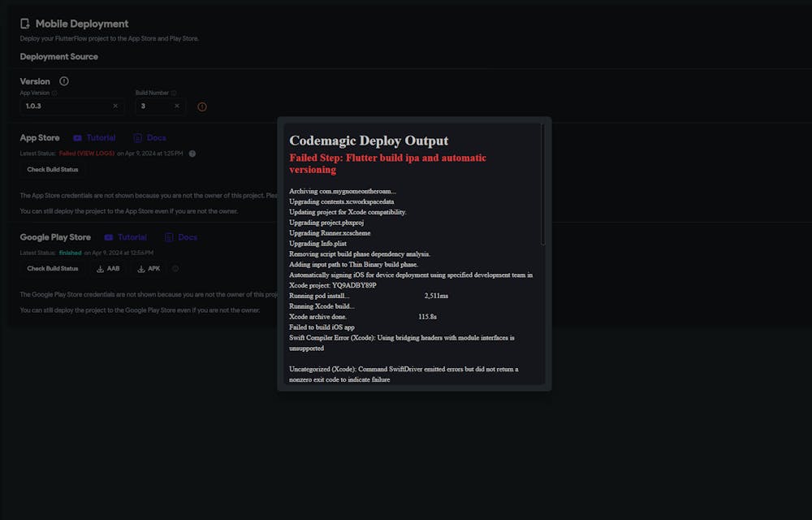Click the red Failed Step error heading
Screen dimensions: 812x520
387,163
